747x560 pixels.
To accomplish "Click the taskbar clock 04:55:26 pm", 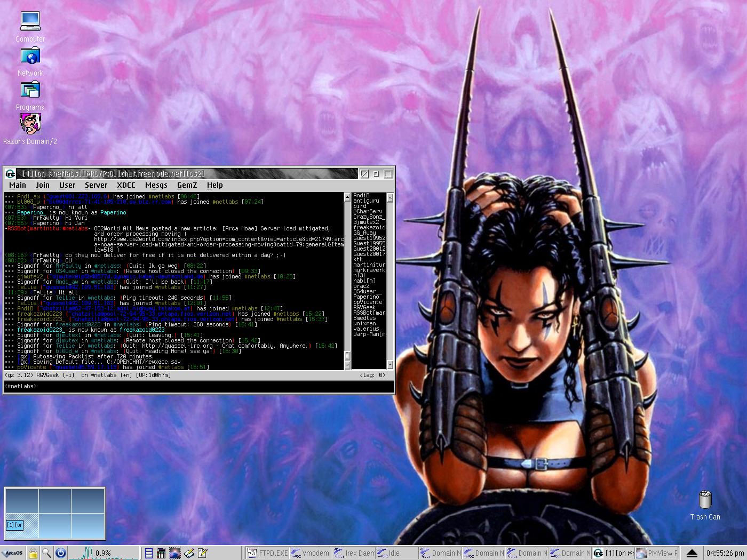I will click(725, 553).
